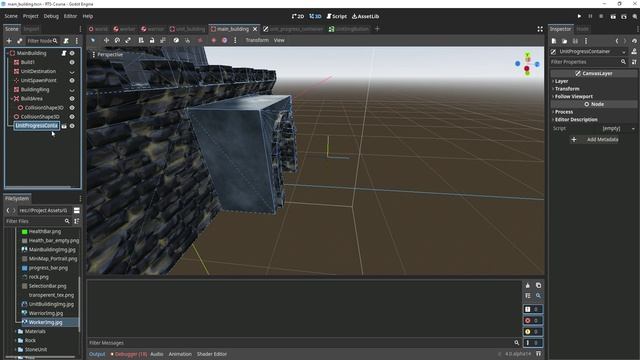Open the Perspective view menu

tap(108, 55)
